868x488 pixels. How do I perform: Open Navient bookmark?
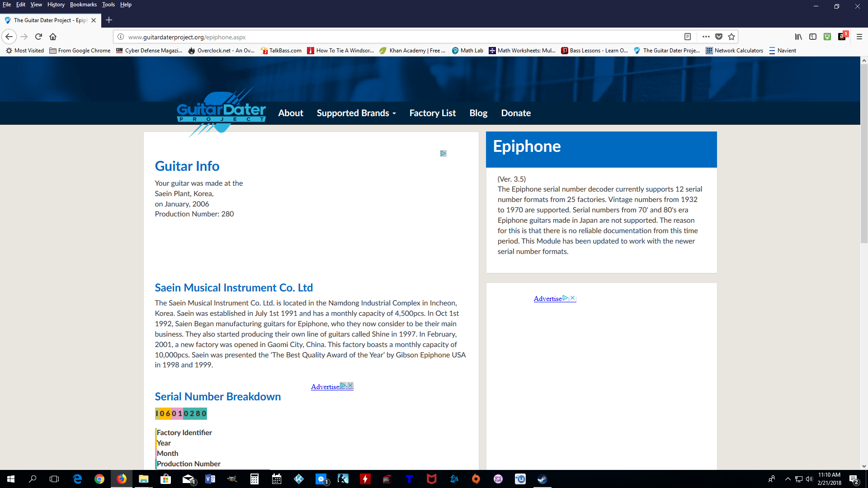tap(783, 51)
